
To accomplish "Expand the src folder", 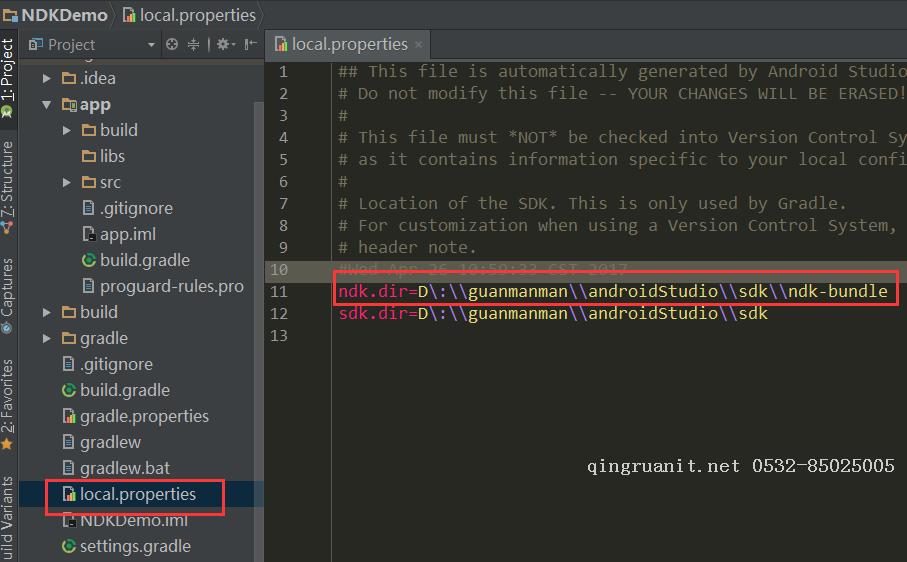I will coord(67,183).
